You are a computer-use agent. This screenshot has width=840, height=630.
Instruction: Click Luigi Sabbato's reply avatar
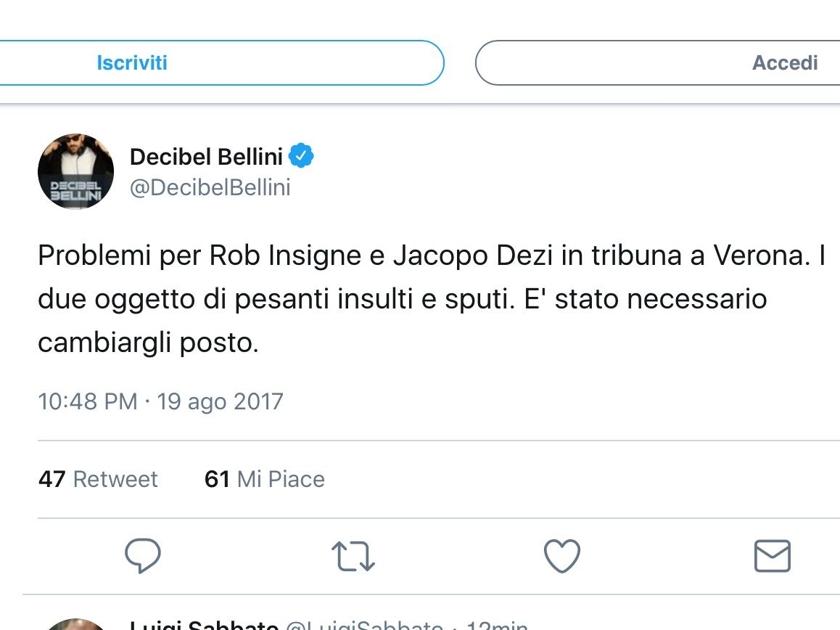(75, 625)
